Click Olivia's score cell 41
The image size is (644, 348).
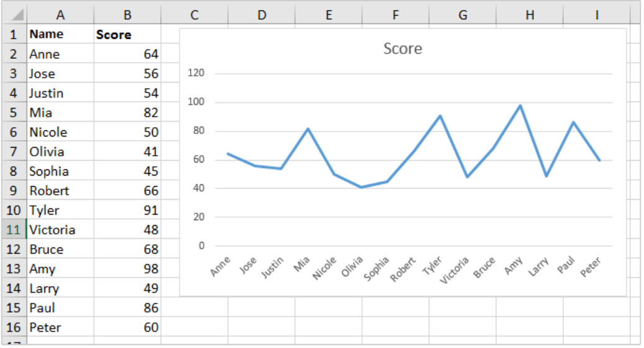click(x=127, y=151)
